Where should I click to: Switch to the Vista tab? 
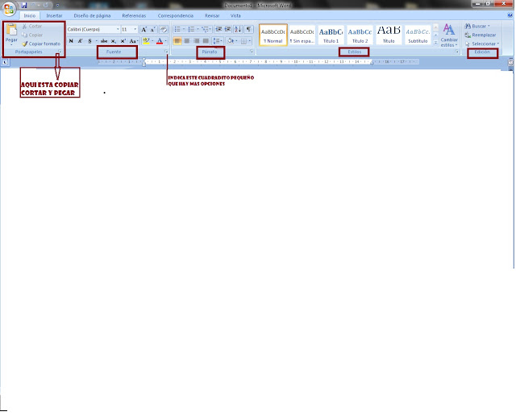coord(235,15)
